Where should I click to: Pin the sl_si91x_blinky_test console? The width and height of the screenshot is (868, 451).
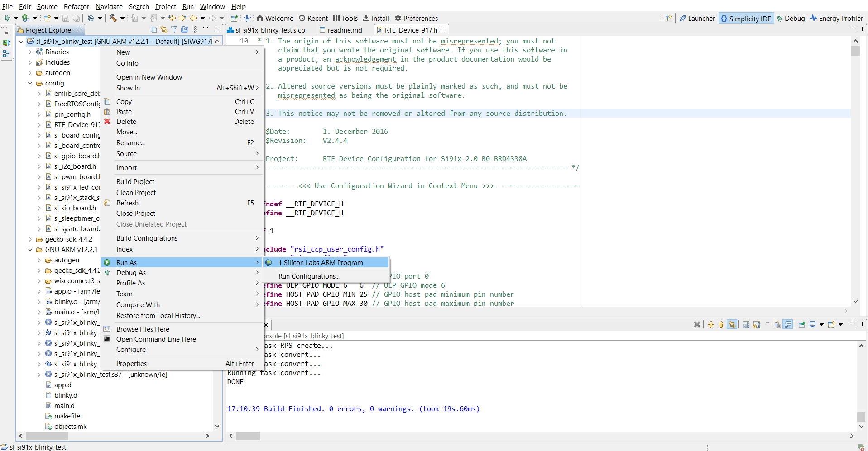pos(801,324)
